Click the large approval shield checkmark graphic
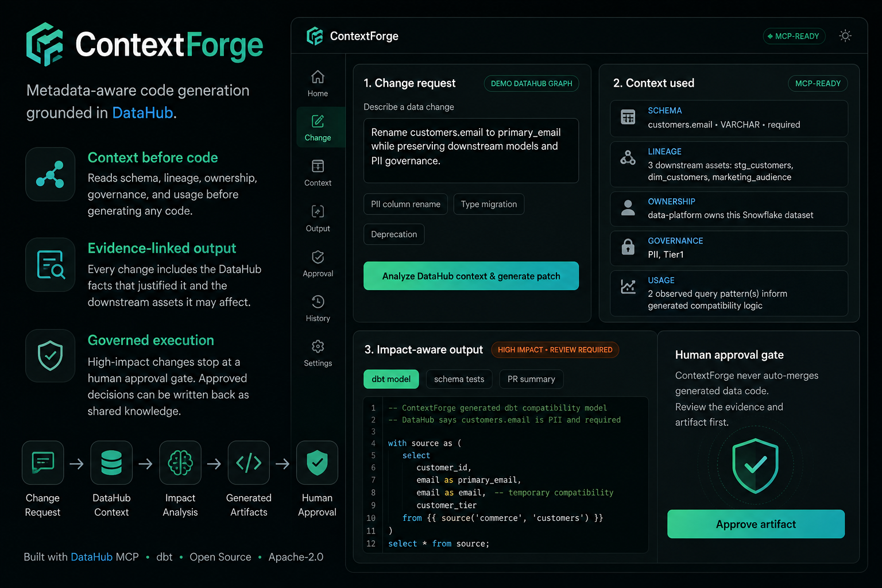This screenshot has height=588, width=882. point(756,466)
